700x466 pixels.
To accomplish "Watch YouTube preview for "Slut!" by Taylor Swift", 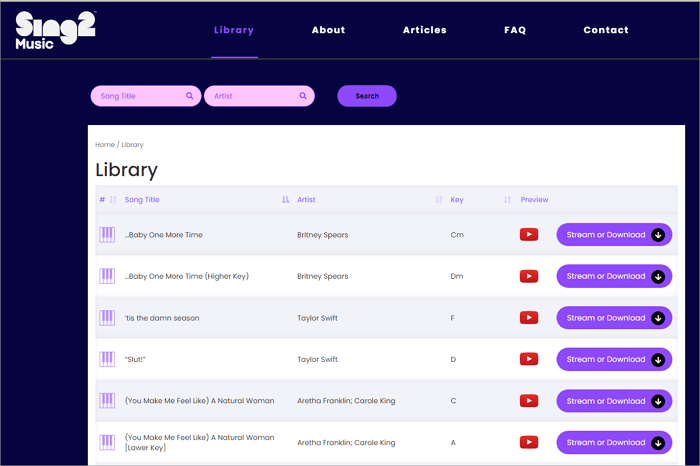I will click(529, 360).
